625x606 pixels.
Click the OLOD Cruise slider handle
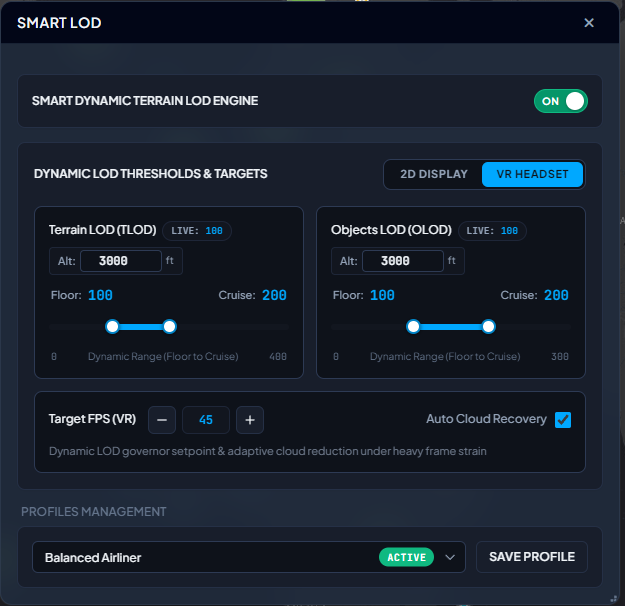488,327
